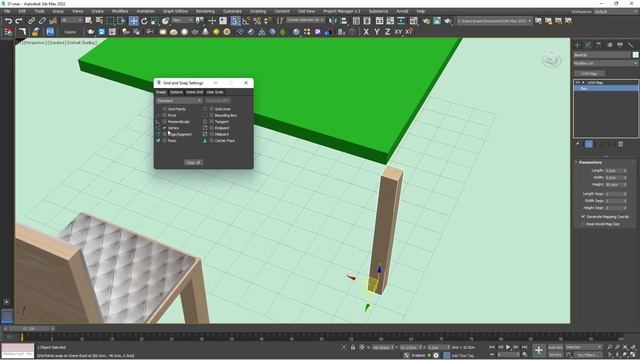Open the Graph Editors menu
640x360 pixels.
tap(175, 11)
